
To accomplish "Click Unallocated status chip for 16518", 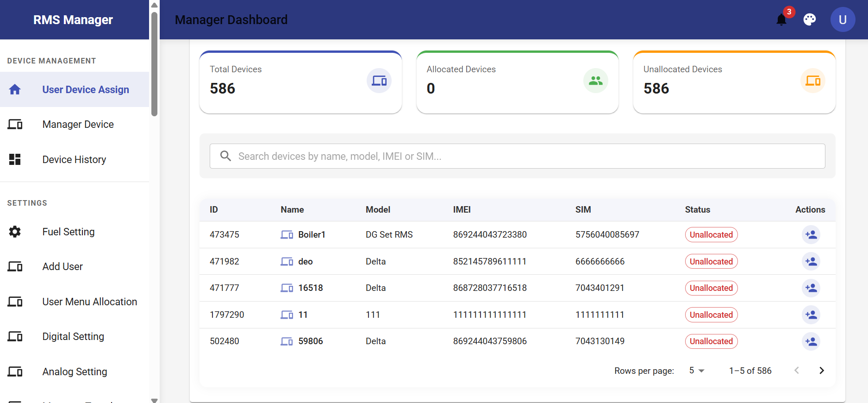I will point(711,288).
